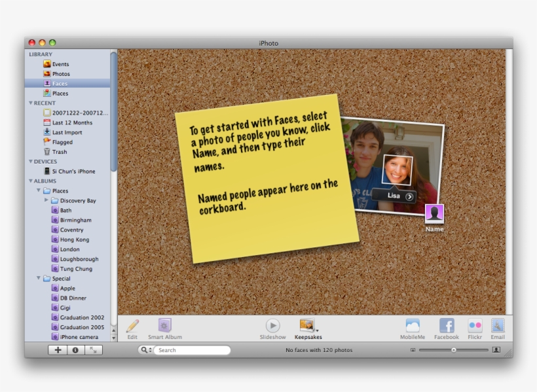Click the Search field
The width and height of the screenshot is (537, 392).
192,350
